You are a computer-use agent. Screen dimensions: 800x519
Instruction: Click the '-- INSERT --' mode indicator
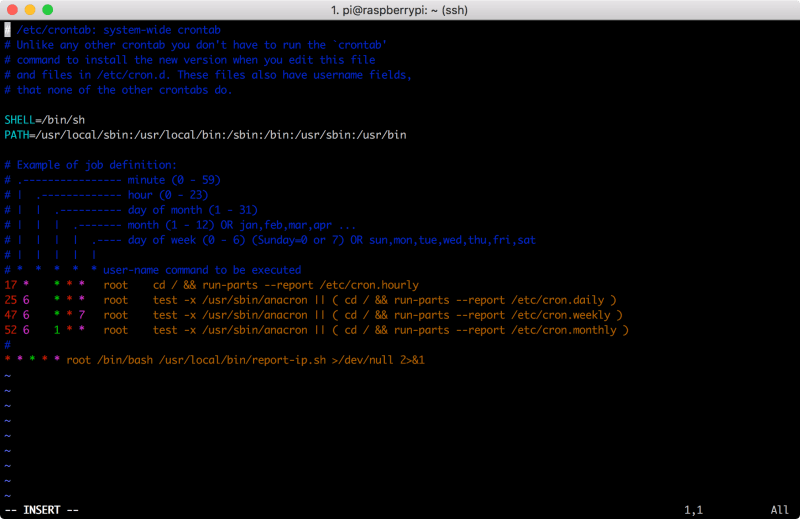pyautogui.click(x=42, y=510)
